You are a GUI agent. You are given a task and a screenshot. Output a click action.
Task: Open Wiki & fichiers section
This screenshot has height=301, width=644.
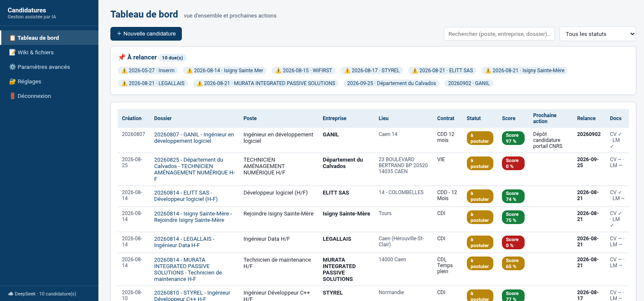[49, 52]
